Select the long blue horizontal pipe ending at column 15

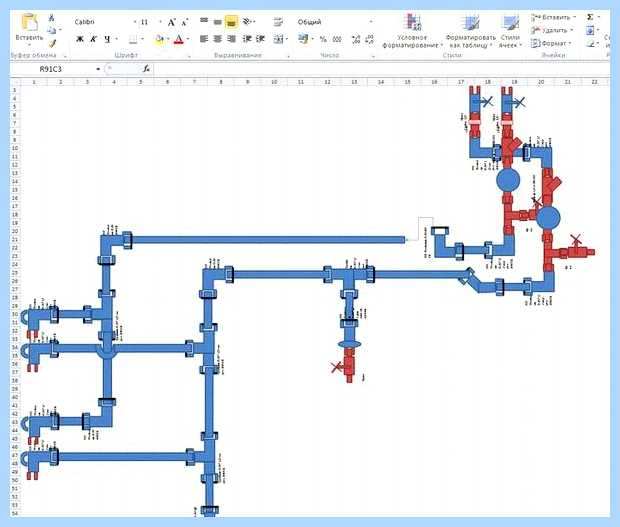(269, 240)
